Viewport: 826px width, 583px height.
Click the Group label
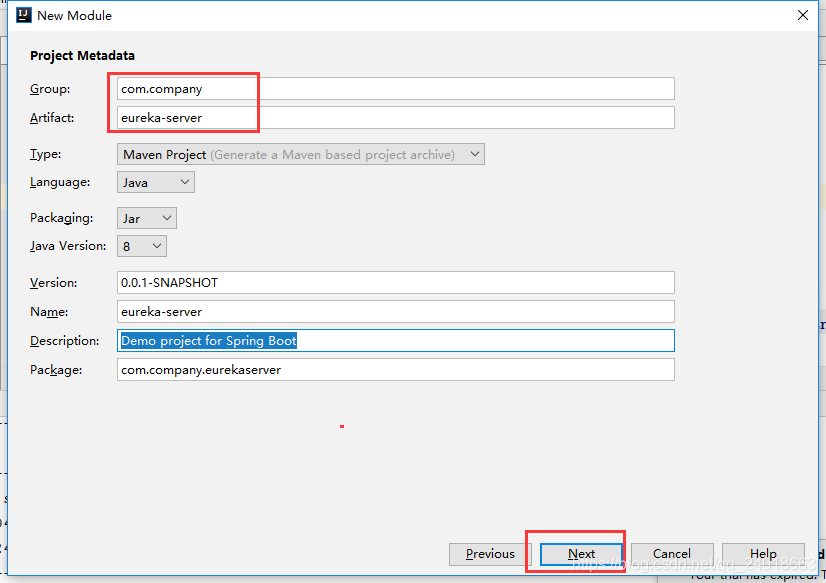[x=50, y=89]
